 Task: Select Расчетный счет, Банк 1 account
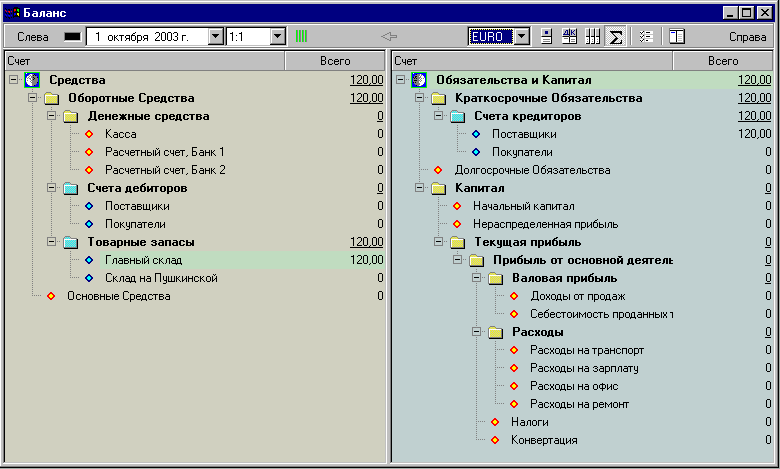pos(165,152)
